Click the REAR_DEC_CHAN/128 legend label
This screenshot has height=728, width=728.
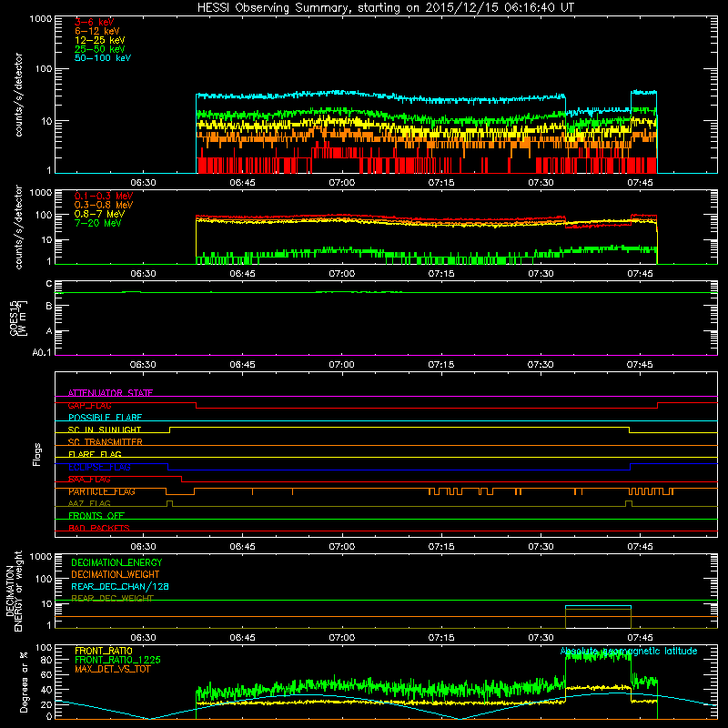point(120,586)
